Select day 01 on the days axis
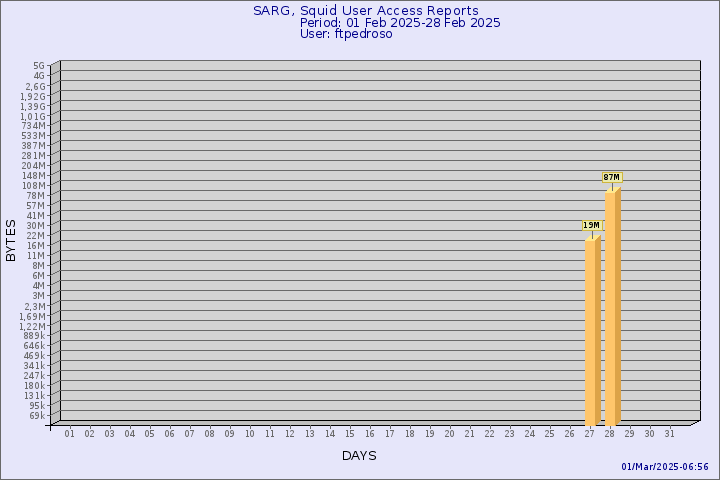The height and width of the screenshot is (480, 720). [x=70, y=433]
